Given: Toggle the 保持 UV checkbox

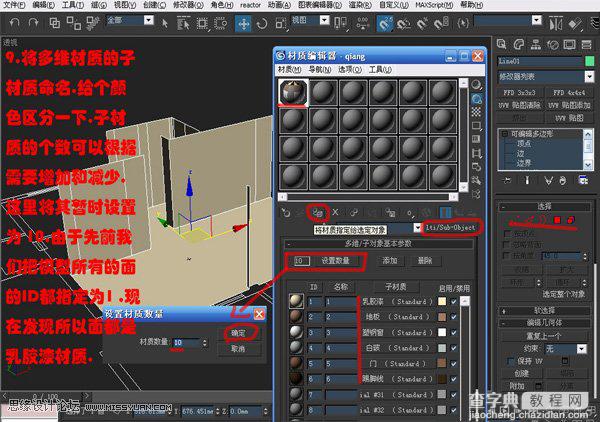Looking at the screenshot, I should tap(510, 361).
